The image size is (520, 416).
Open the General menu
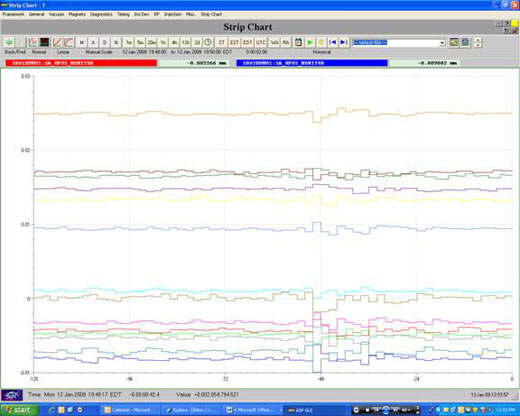click(37, 14)
